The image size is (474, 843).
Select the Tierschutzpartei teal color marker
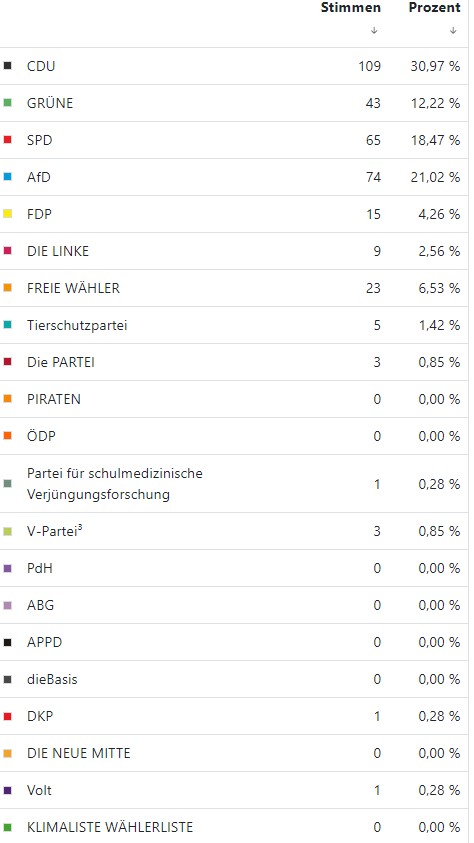[x=8, y=325]
